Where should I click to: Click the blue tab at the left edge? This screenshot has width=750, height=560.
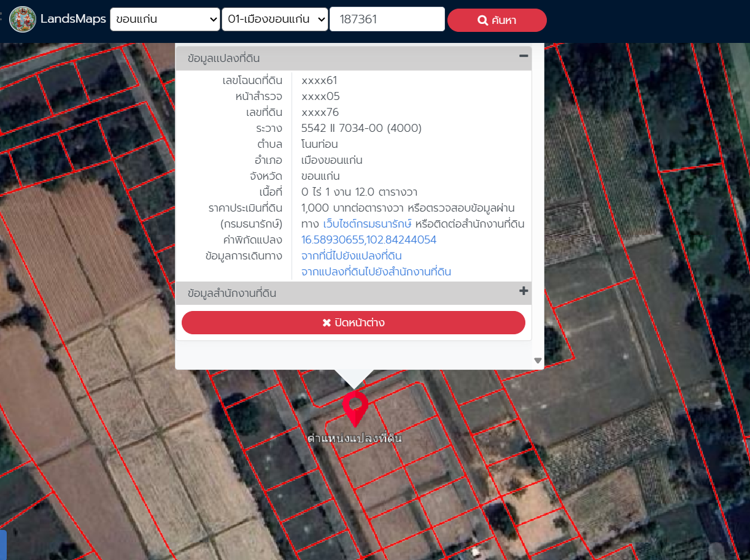[3, 545]
